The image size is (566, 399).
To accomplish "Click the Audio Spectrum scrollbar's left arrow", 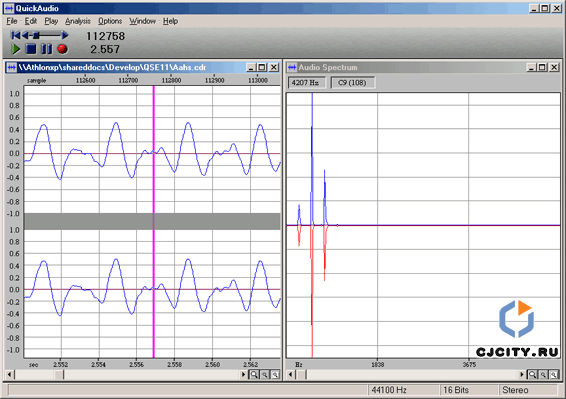I will (291, 375).
